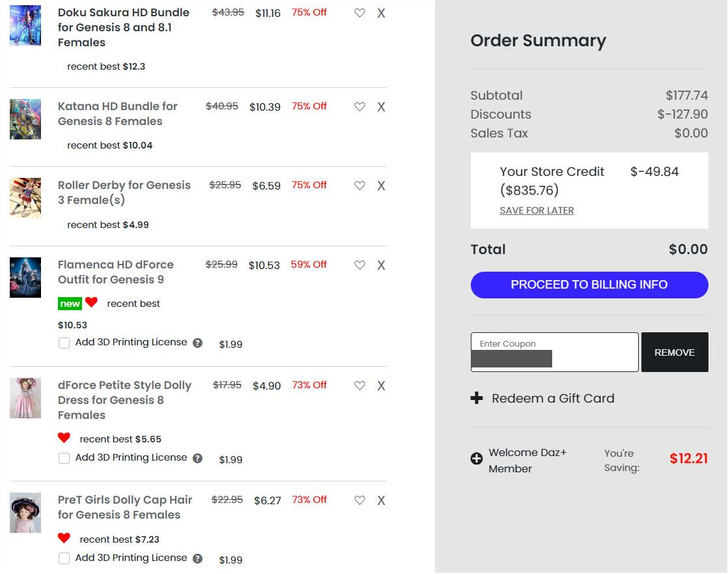728x574 pixels.
Task: Wishlist heart for Roller Derby item
Action: (x=359, y=185)
